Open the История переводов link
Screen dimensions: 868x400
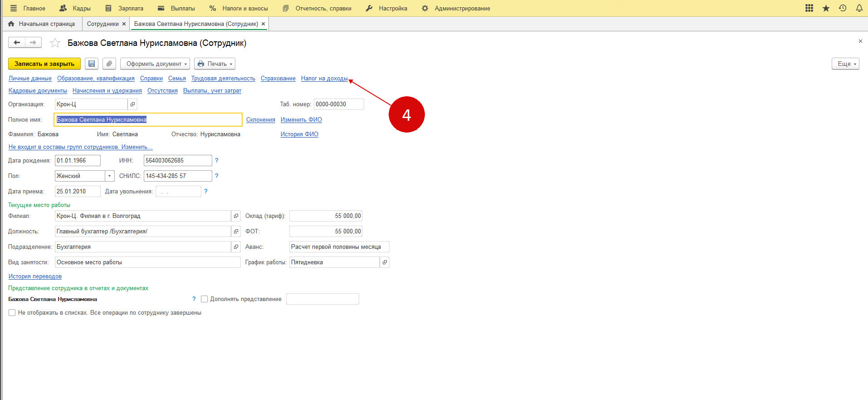pos(35,277)
